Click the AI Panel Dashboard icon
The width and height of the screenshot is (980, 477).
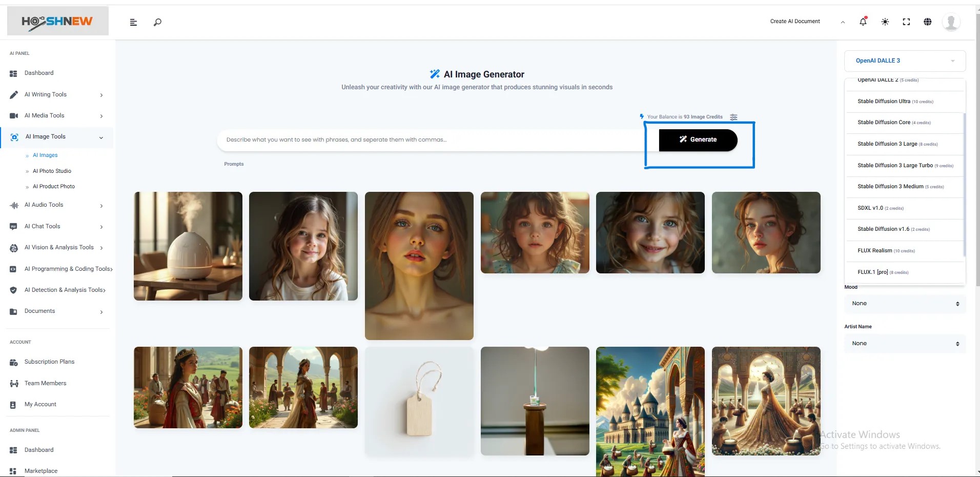pos(14,73)
